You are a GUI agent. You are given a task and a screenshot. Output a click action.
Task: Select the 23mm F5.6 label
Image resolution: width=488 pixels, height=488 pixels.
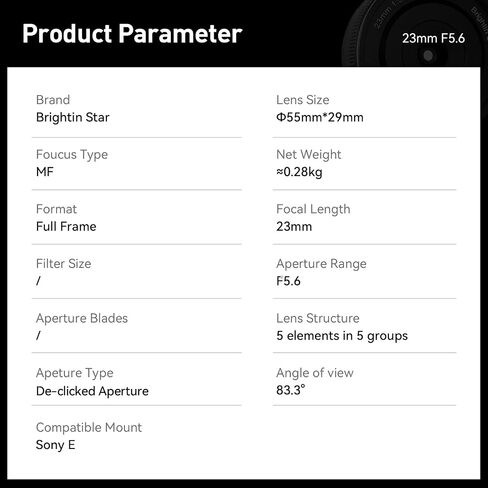433,38
